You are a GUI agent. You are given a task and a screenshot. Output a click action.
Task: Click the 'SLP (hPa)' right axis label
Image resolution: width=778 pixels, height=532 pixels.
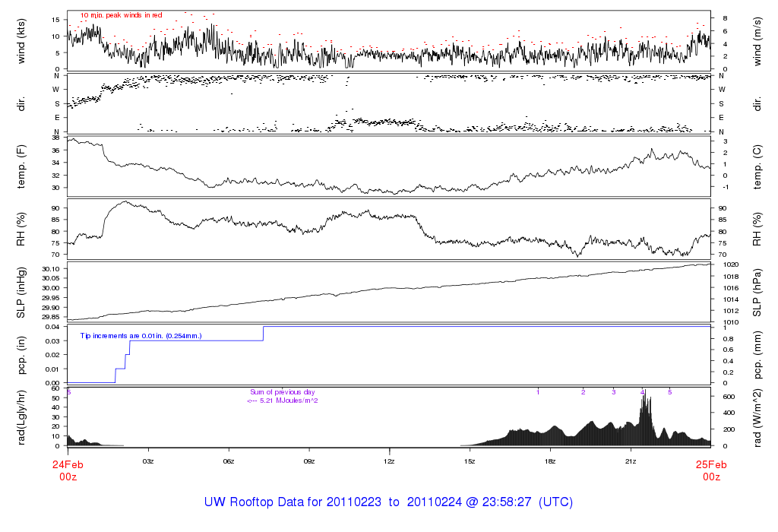[x=757, y=292]
